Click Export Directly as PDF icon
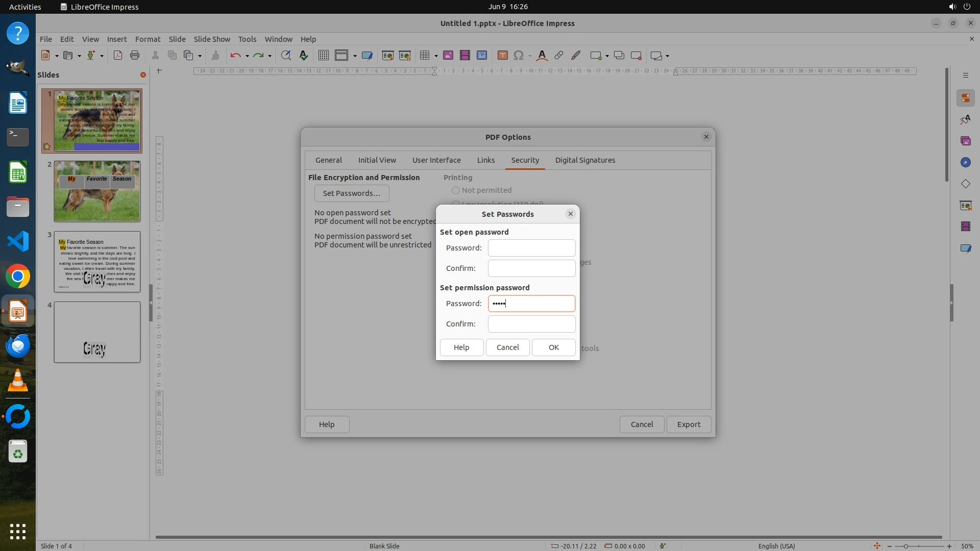Image resolution: width=980 pixels, height=551 pixels. click(x=118, y=56)
